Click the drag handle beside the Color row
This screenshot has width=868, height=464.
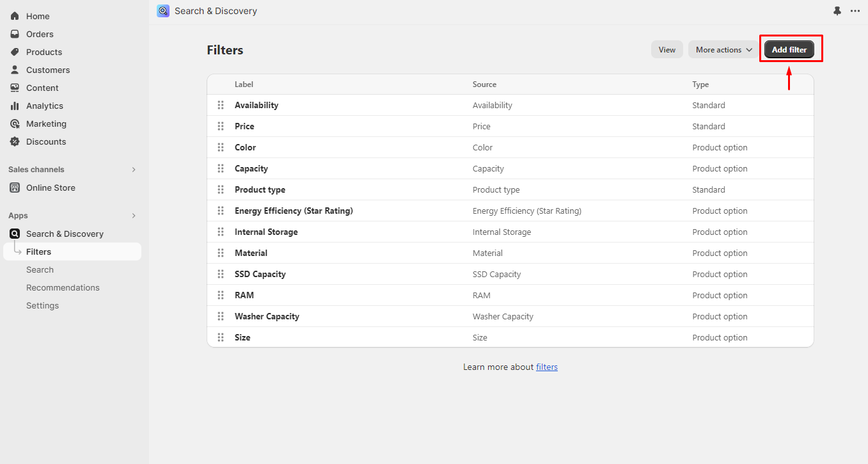pyautogui.click(x=221, y=147)
